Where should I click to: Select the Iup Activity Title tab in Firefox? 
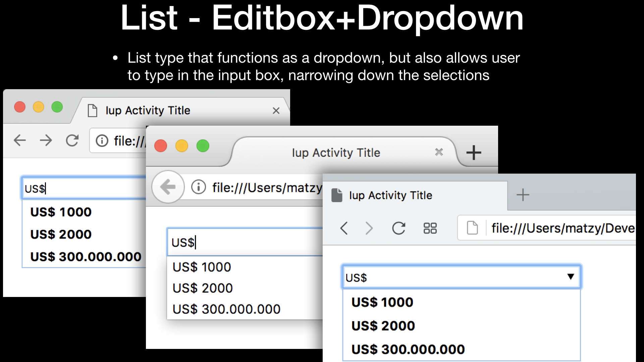point(336,153)
